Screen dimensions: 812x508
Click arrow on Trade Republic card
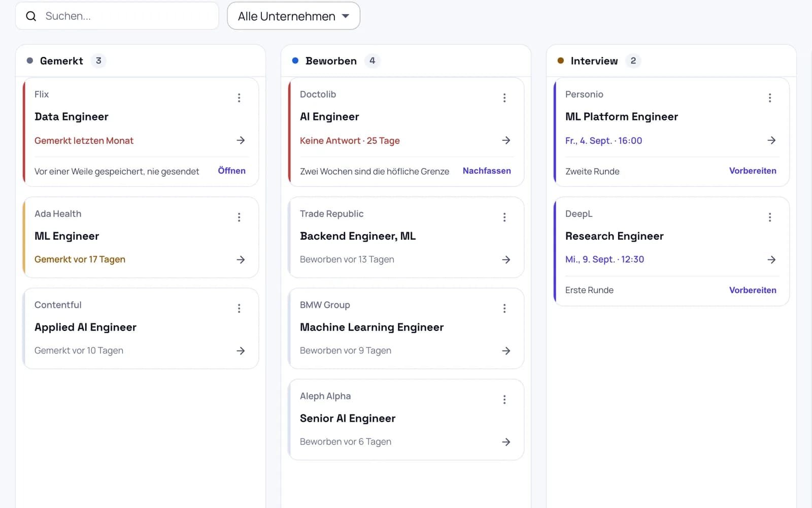(506, 260)
